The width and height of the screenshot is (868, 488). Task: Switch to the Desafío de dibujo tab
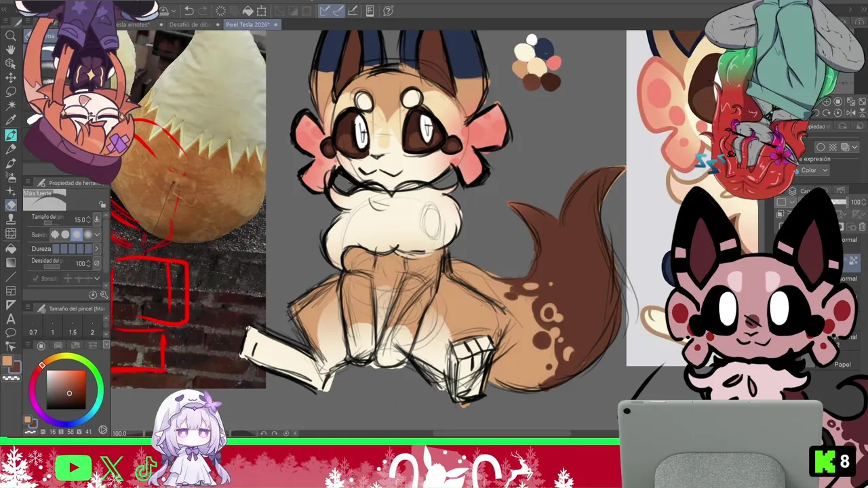191,24
